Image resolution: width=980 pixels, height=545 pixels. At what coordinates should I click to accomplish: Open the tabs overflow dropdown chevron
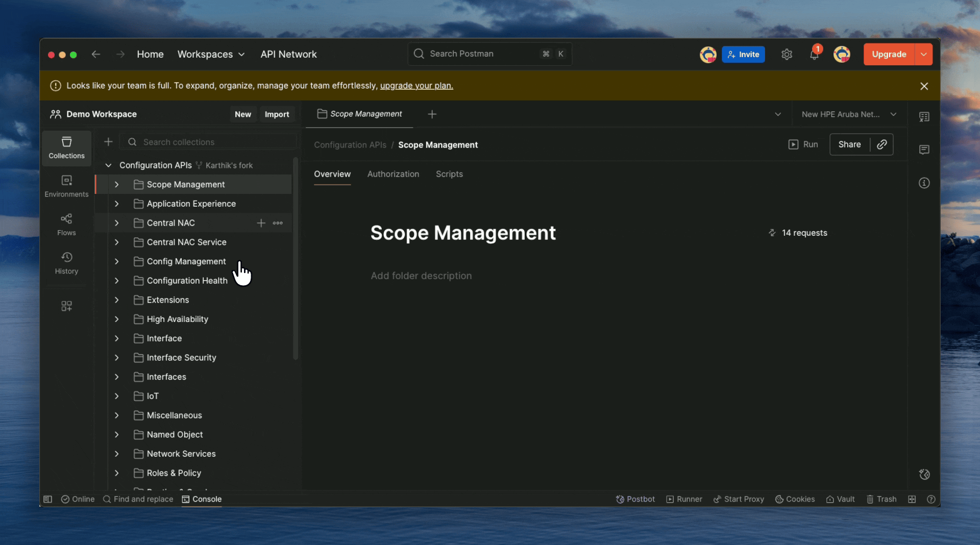coord(778,114)
